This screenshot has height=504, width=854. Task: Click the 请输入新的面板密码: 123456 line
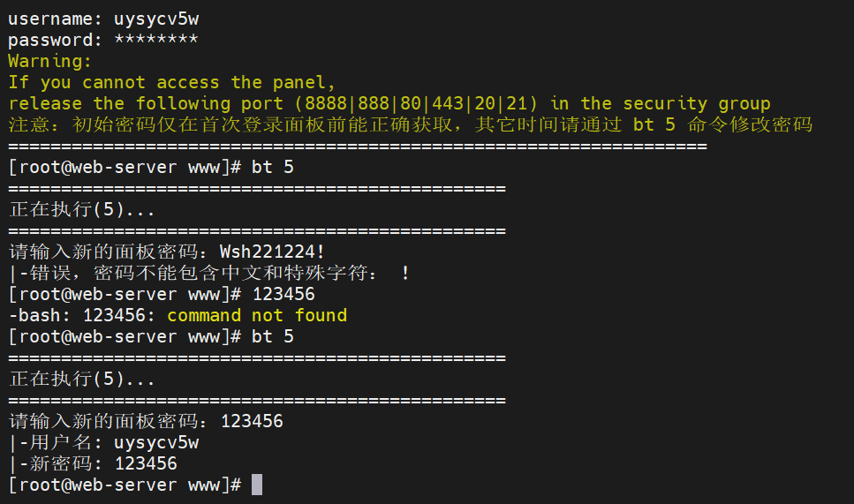(146, 421)
